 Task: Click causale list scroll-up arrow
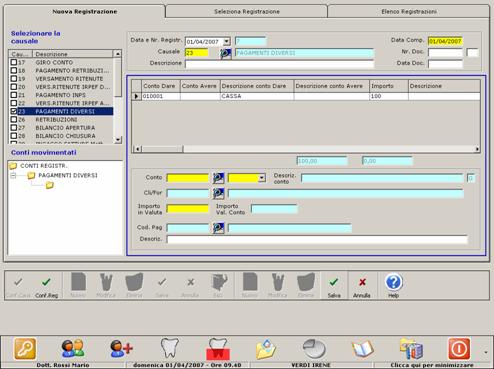point(118,54)
